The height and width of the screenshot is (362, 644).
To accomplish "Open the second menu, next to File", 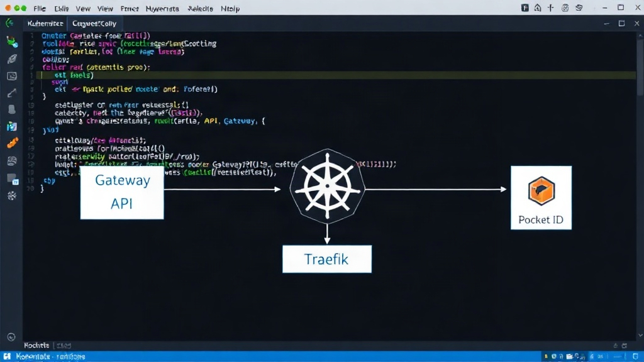I will [62, 8].
